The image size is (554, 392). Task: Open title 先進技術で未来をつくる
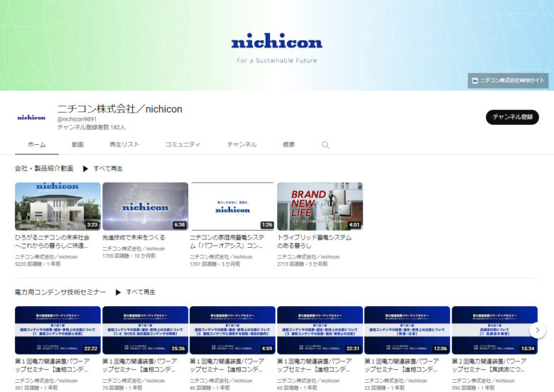pyautogui.click(x=134, y=238)
